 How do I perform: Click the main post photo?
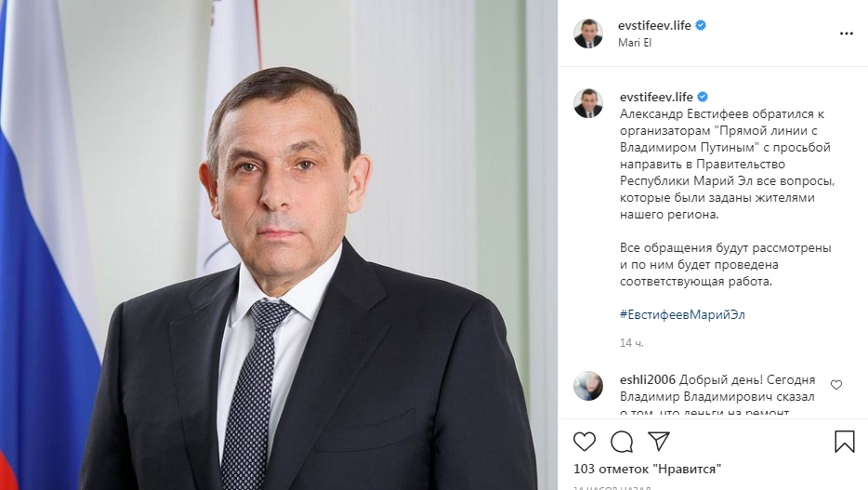point(279,245)
